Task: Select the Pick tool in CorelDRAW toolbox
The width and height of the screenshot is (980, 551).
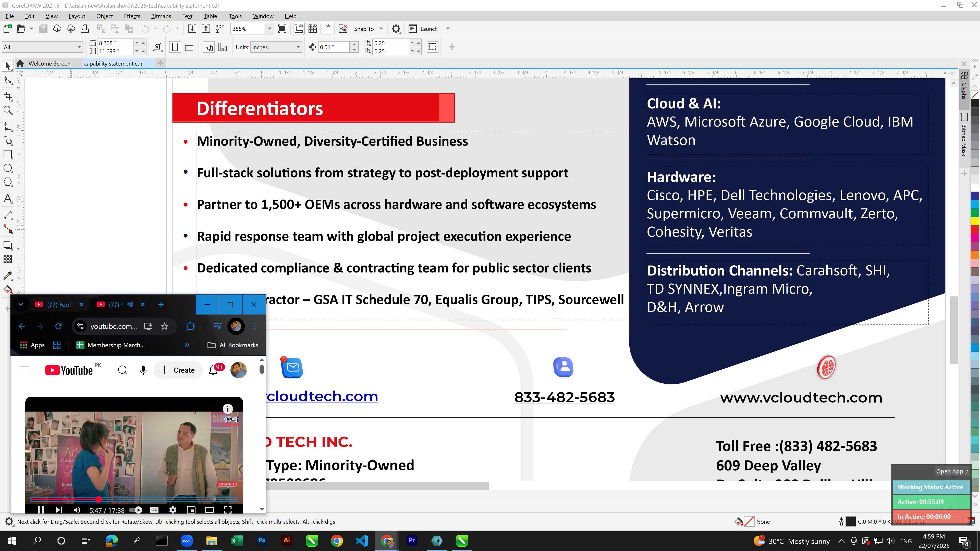Action: (x=8, y=66)
